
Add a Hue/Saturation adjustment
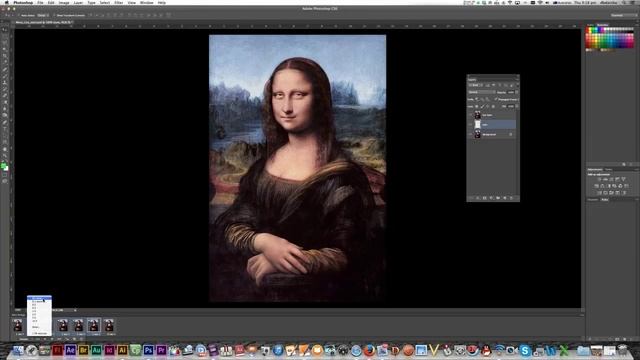click(x=596, y=186)
